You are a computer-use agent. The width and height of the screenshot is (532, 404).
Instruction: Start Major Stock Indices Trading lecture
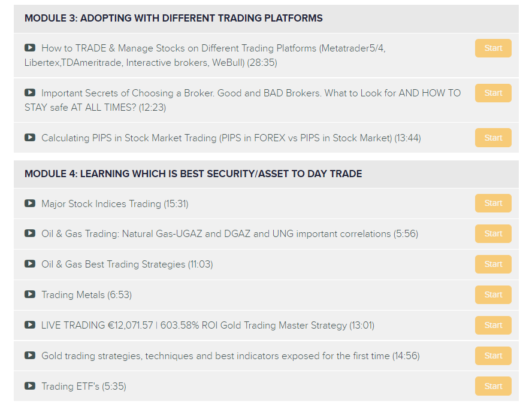pos(493,203)
